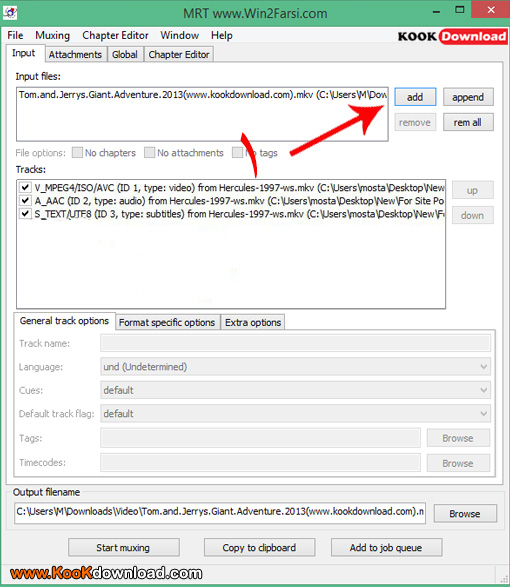Screen dimensions: 510x587
Task: Click the append button
Action: click(x=468, y=97)
